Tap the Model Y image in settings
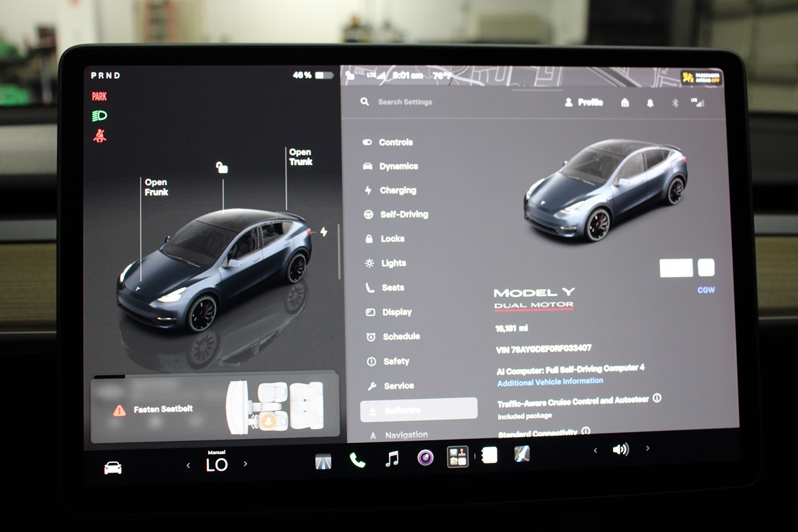This screenshot has width=798, height=532. 605,191
